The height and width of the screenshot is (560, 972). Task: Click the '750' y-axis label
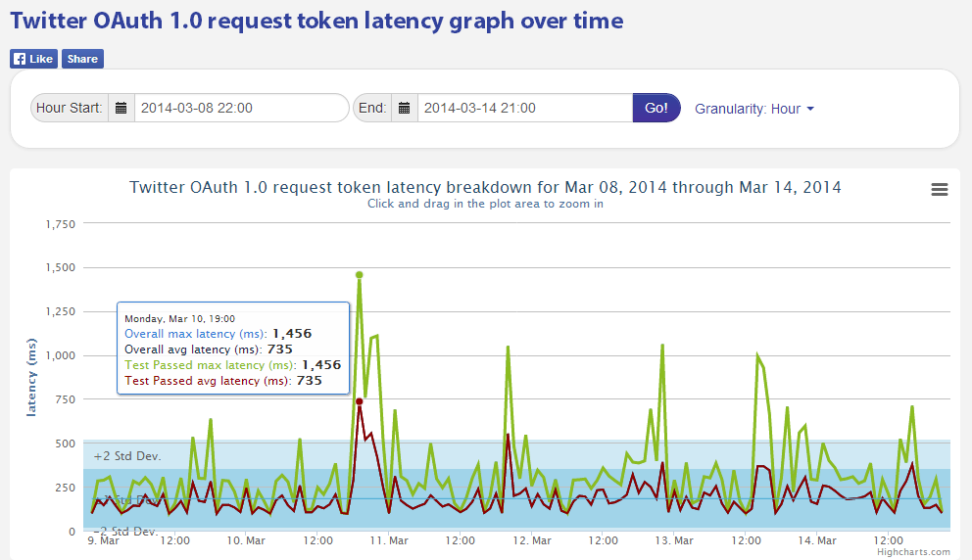[65, 399]
